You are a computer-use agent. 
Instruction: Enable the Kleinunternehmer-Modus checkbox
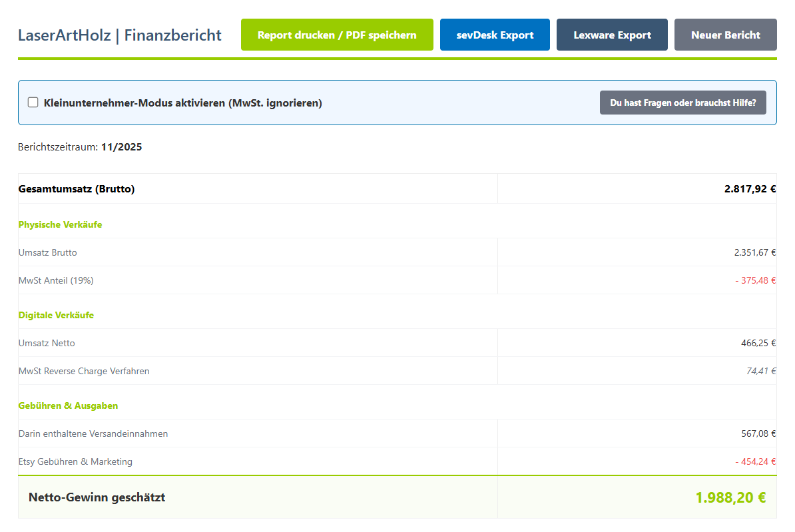[33, 102]
